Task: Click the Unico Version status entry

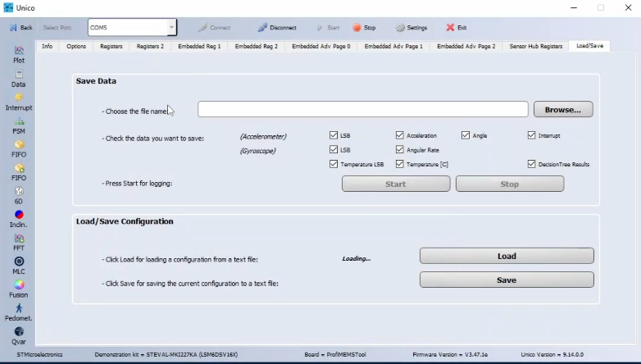Action: click(x=552, y=355)
